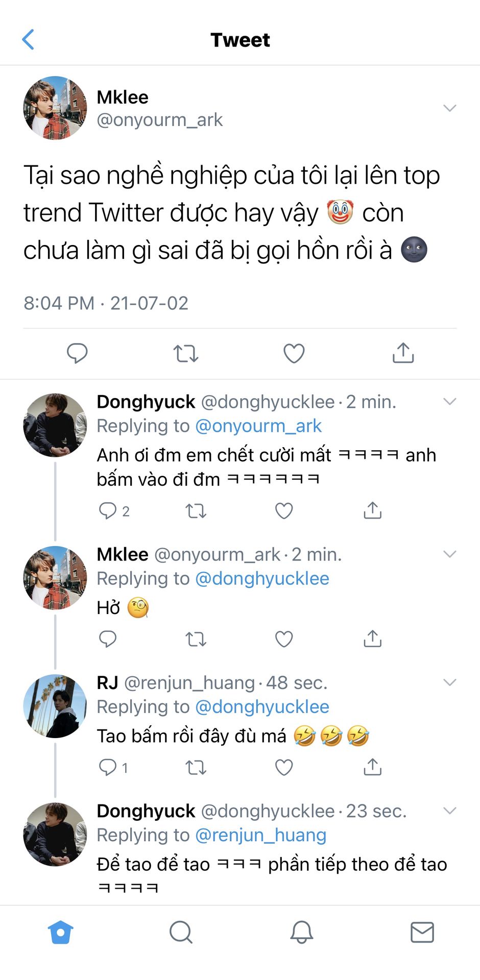The height and width of the screenshot is (980, 480).
Task: Open the main tweet options chevron
Action: point(449,108)
